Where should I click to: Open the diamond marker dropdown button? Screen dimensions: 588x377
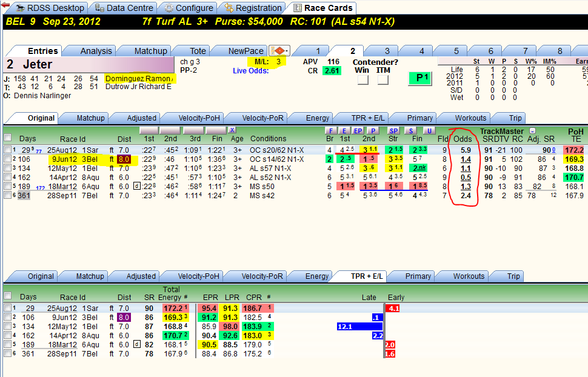pos(279,51)
